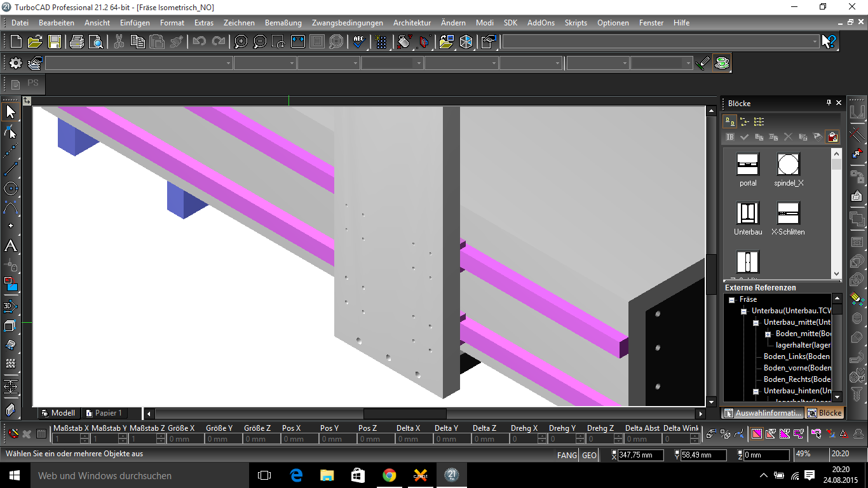Toggle block detailed view in Blöcke panel
The image size is (868, 488).
[x=759, y=121]
